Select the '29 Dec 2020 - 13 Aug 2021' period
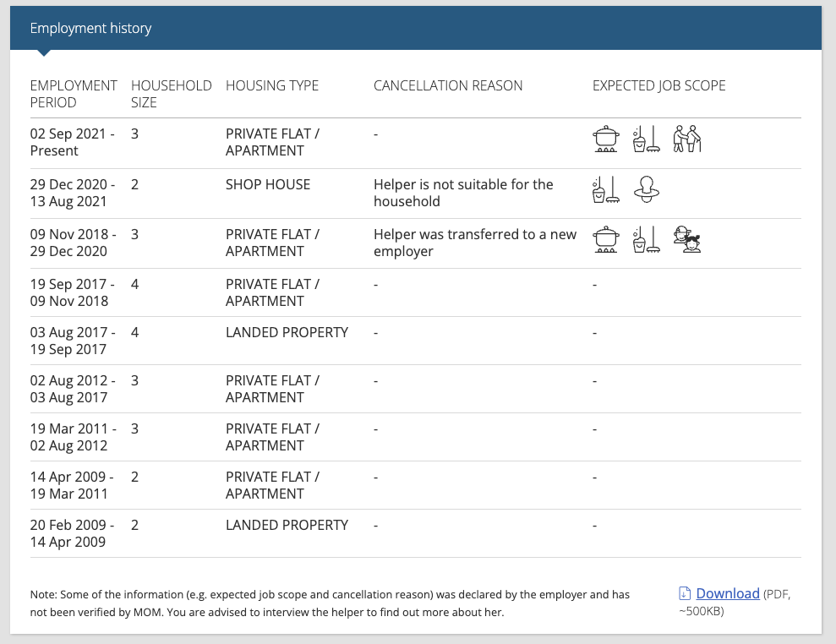The height and width of the screenshot is (644, 836). click(x=73, y=193)
